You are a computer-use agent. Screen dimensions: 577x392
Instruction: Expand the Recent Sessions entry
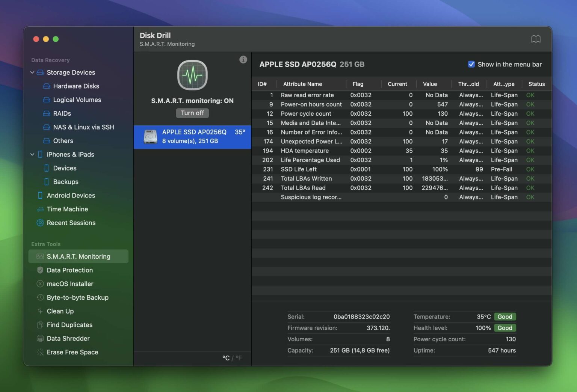[71, 223]
